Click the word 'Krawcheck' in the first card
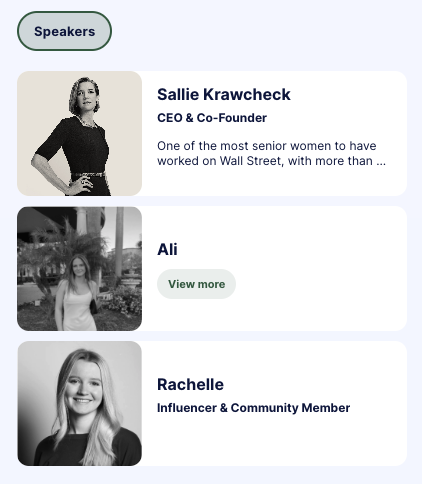Image resolution: width=422 pixels, height=484 pixels. (x=247, y=94)
